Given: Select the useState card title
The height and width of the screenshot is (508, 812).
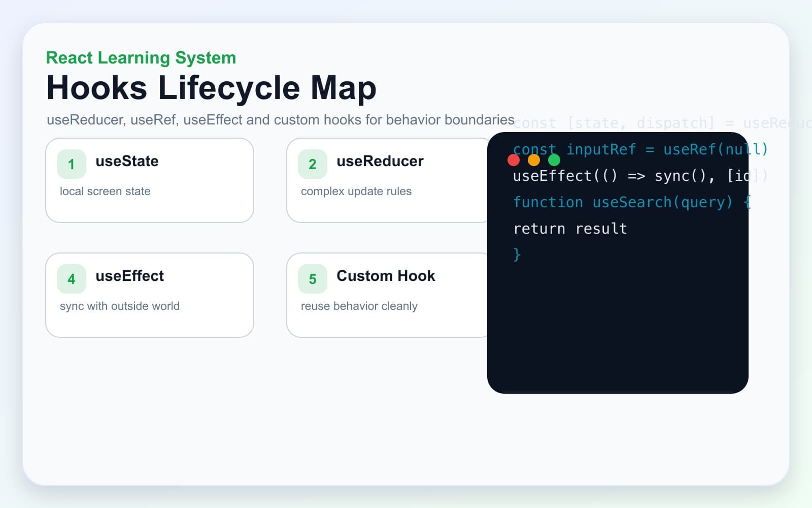Looking at the screenshot, I should point(127,161).
